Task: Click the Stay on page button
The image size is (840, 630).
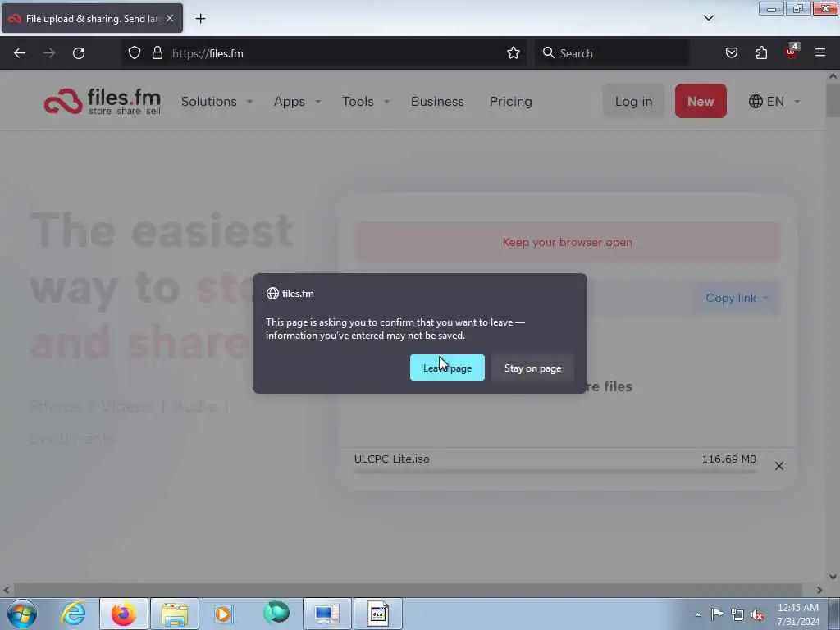Action: pyautogui.click(x=532, y=367)
